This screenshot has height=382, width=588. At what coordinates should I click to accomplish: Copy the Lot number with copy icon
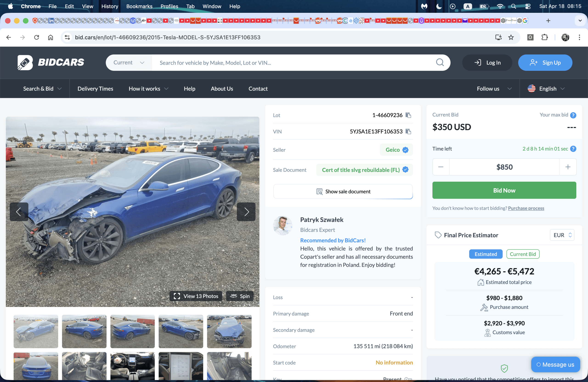(408, 115)
